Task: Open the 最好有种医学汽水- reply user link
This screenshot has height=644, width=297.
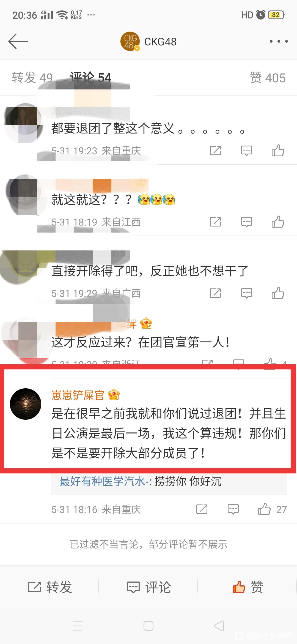Action: (104, 482)
